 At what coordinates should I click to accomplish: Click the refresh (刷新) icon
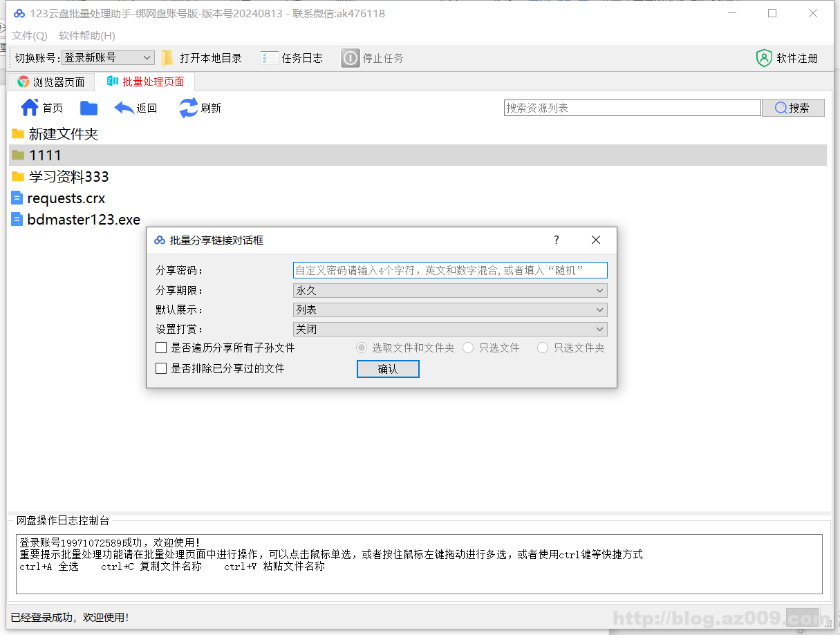189,108
